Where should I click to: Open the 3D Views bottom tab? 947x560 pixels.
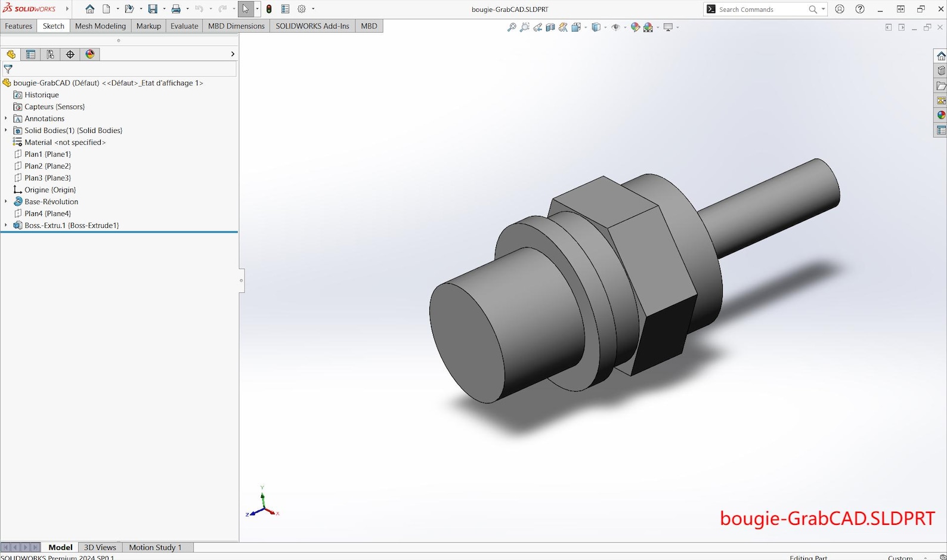coord(100,547)
